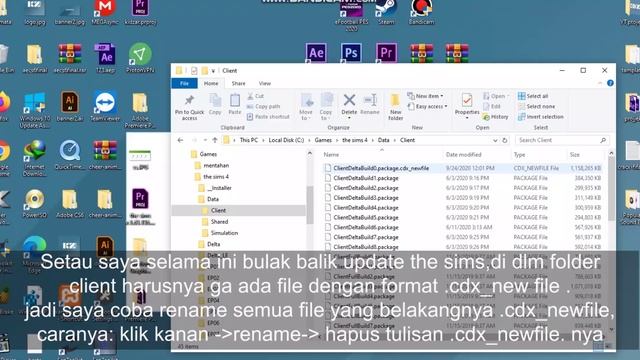Click Local Disk (C:) breadcrumb
This screenshot has width=640, height=360.
286,140
